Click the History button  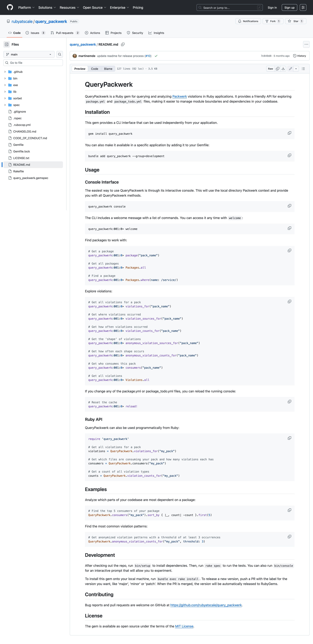click(x=300, y=56)
